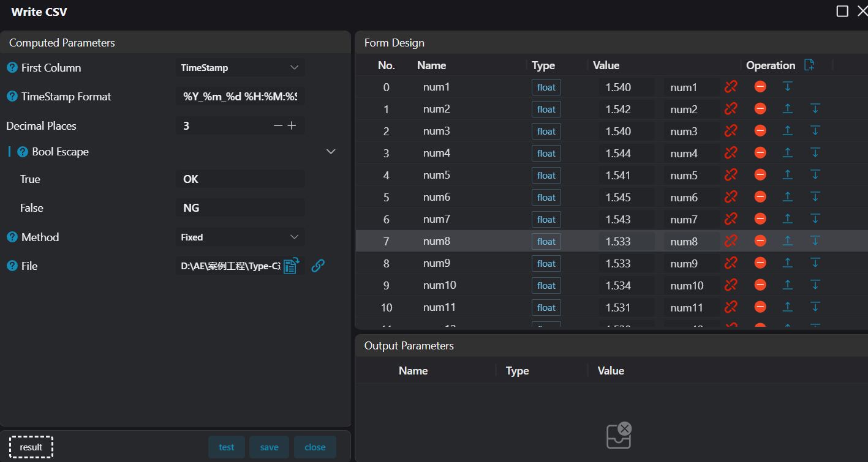
Task: Collapse the Bool Escape section
Action: (331, 152)
